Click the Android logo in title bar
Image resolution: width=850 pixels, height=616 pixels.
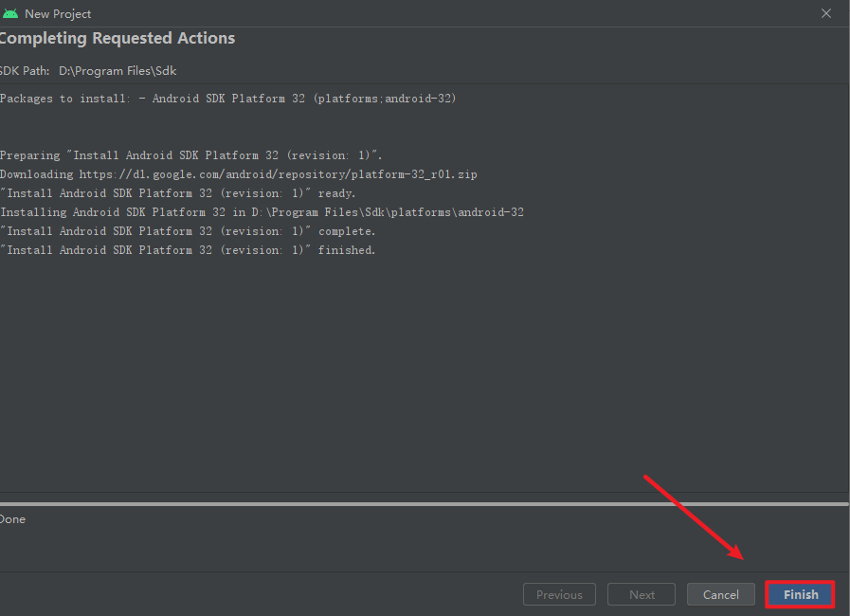tap(11, 14)
